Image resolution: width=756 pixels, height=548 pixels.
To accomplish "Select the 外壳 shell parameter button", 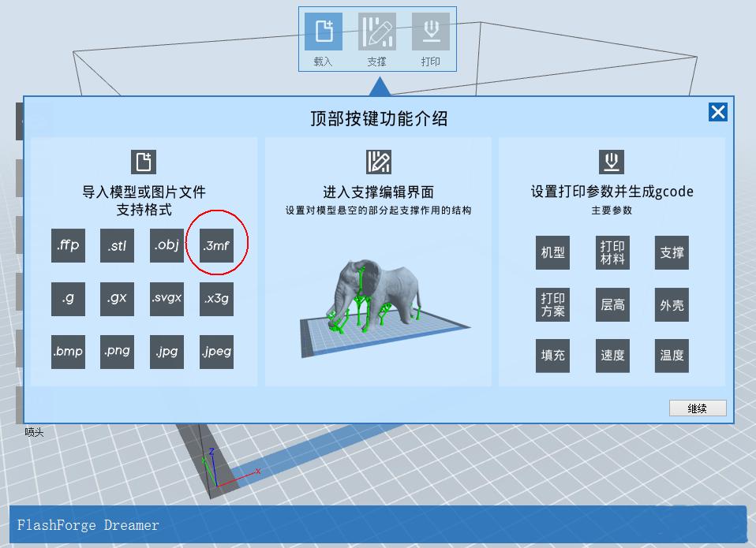I will (672, 304).
